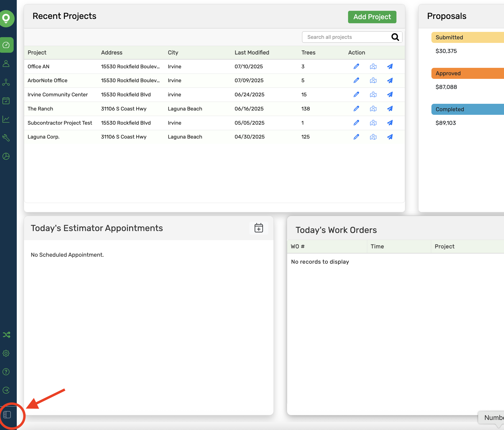
Task: Open the calendar schedule sidebar icon
Action: pos(6,101)
